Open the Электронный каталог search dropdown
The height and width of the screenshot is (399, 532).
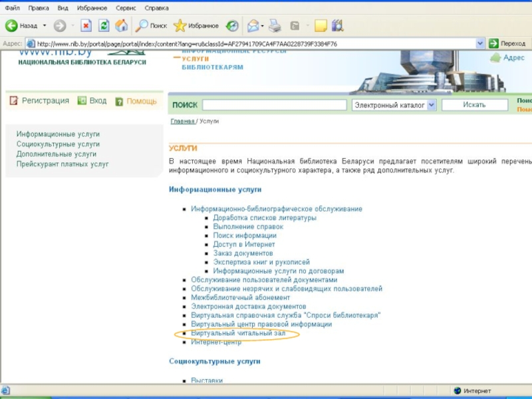coord(431,105)
